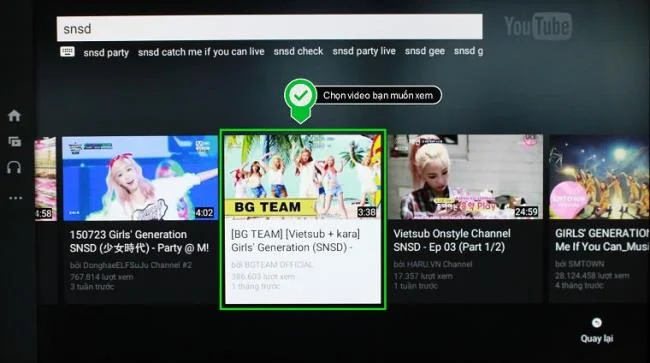The width and height of the screenshot is (650, 363).
Task: Focus the search field containing snsd
Action: click(x=269, y=28)
